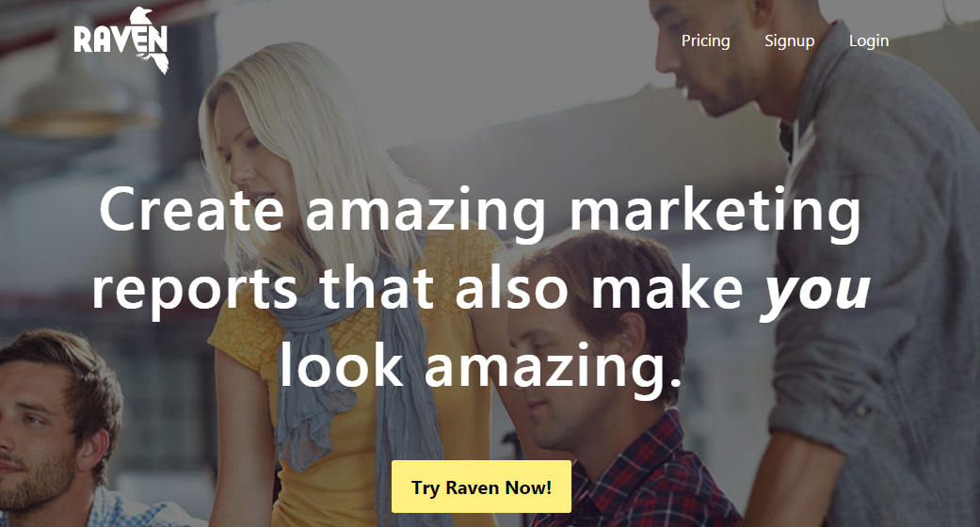The height and width of the screenshot is (527, 980).
Task: Click the word "Create" in the headline
Action: (192, 210)
